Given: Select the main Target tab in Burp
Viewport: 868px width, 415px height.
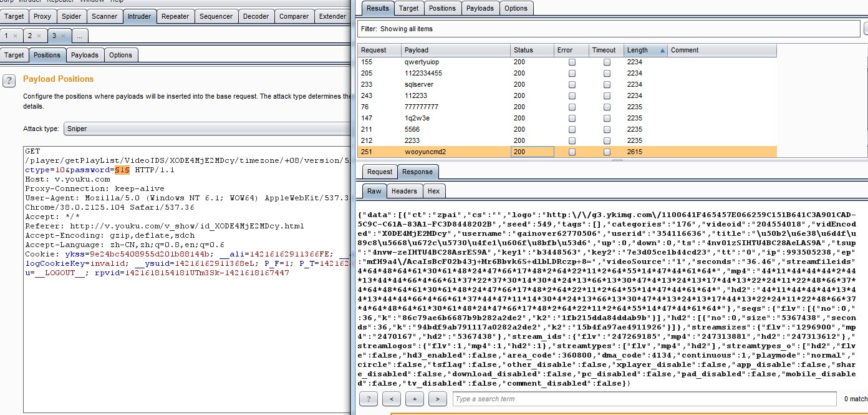Looking at the screenshot, I should coord(14,16).
